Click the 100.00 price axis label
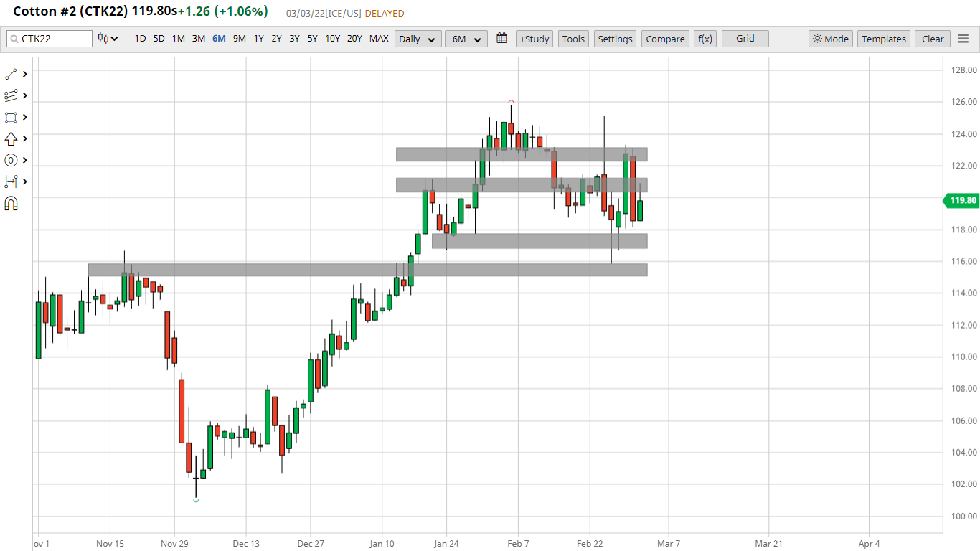Viewport: 980px width, 551px height. (x=963, y=517)
